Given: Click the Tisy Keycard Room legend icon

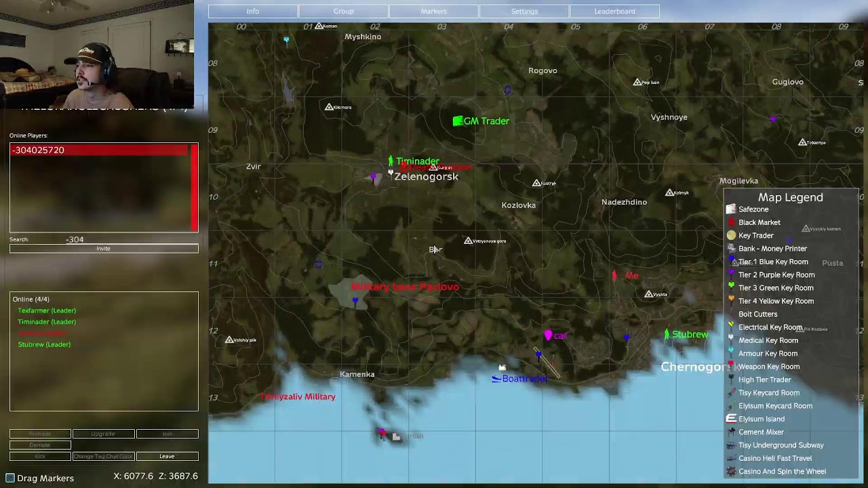Looking at the screenshot, I should pyautogui.click(x=731, y=392).
